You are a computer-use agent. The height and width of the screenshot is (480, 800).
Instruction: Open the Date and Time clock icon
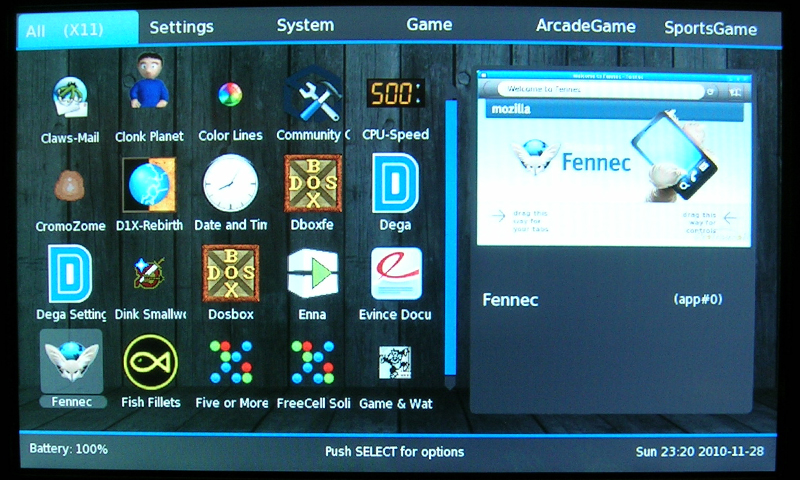point(230,185)
